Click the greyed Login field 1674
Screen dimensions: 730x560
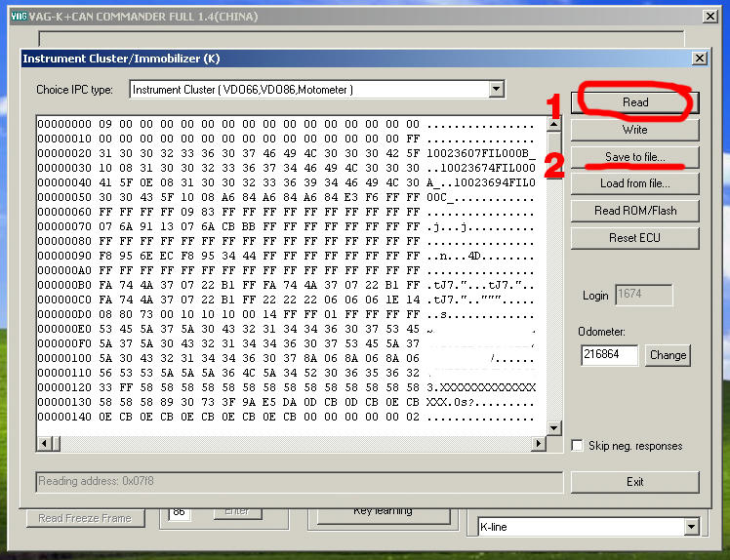coord(644,295)
